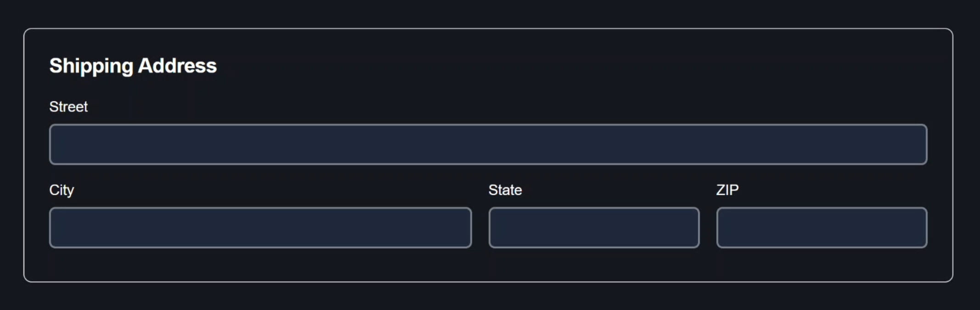Click the City label

point(62,189)
